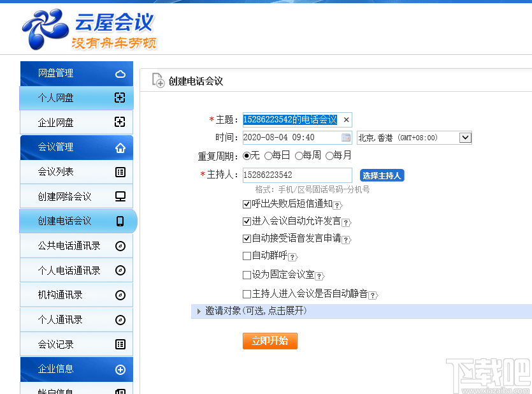Click the monitor icon beside 创建网络会议

click(120, 196)
